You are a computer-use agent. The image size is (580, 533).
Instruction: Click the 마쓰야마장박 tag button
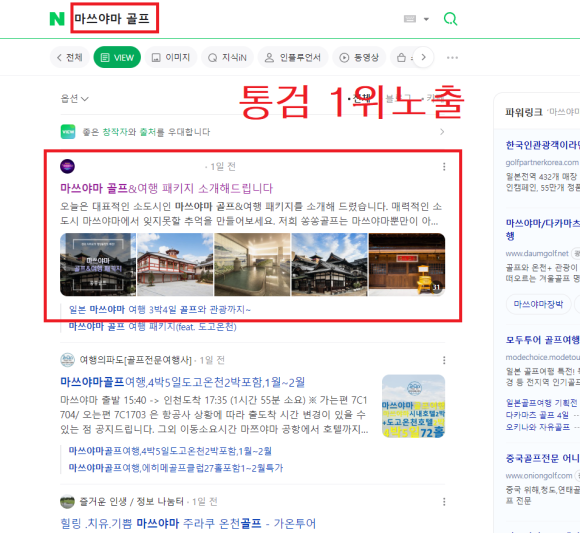pos(538,304)
